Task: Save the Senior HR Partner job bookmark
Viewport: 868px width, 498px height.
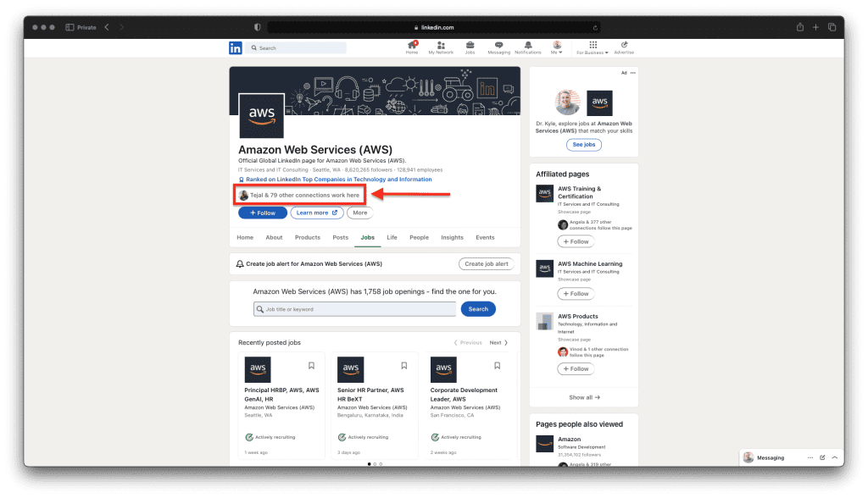Action: pos(404,366)
